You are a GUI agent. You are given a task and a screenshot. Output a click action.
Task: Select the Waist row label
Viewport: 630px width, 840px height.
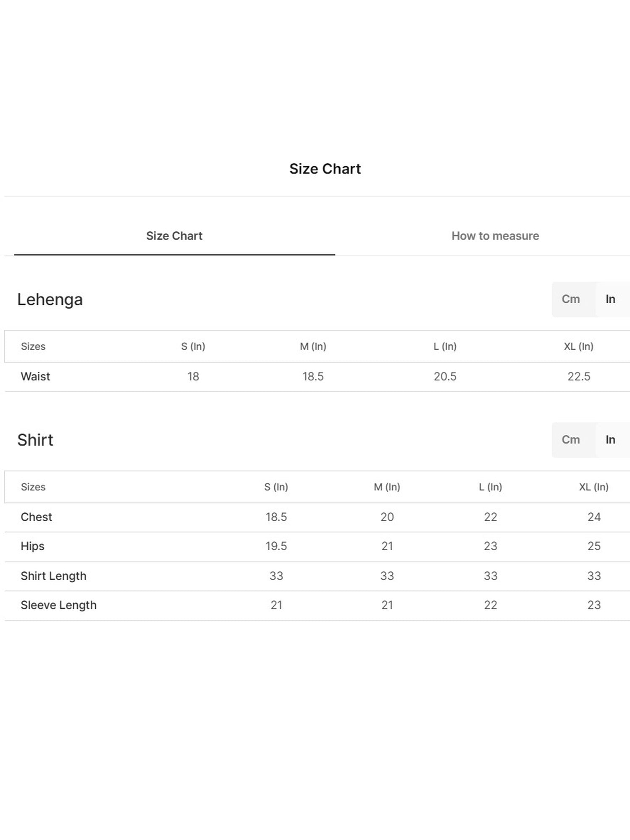[35, 376]
